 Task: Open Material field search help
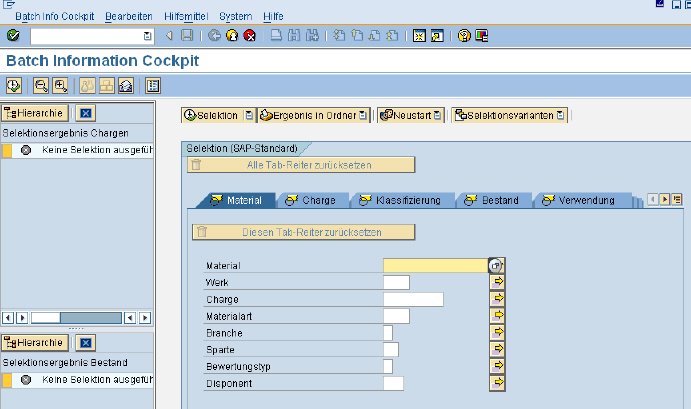point(496,266)
